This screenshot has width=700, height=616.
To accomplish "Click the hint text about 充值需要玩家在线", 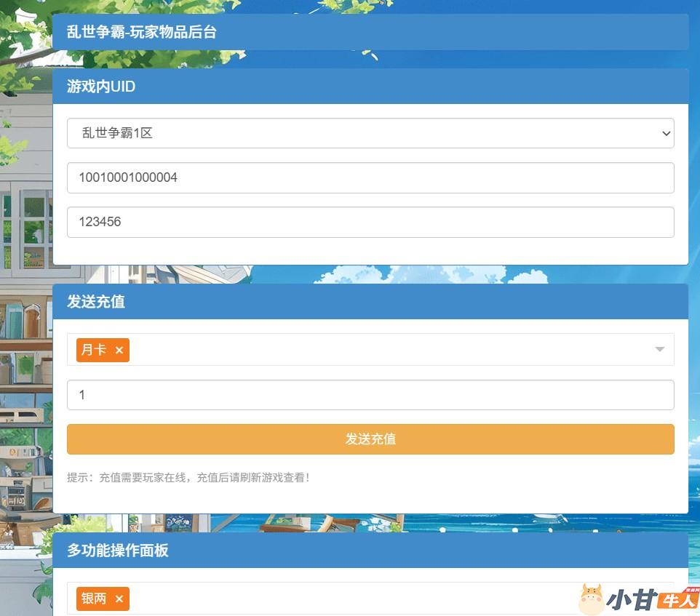I will tap(188, 478).
